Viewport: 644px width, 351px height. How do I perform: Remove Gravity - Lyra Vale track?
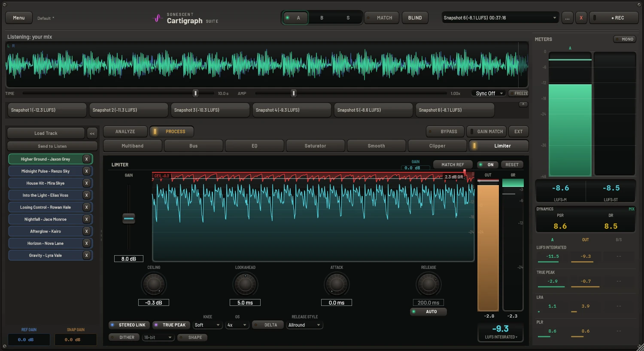tap(86, 255)
